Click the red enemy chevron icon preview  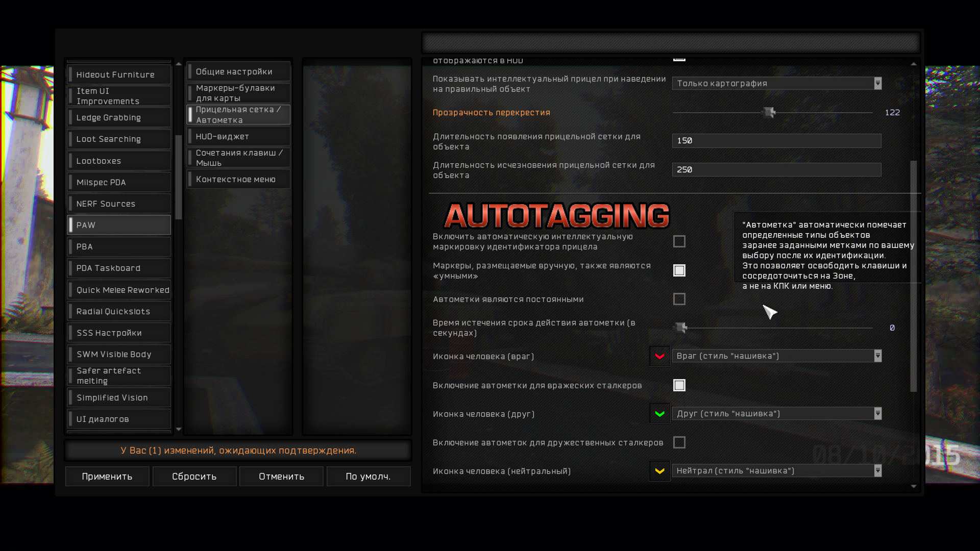(659, 356)
